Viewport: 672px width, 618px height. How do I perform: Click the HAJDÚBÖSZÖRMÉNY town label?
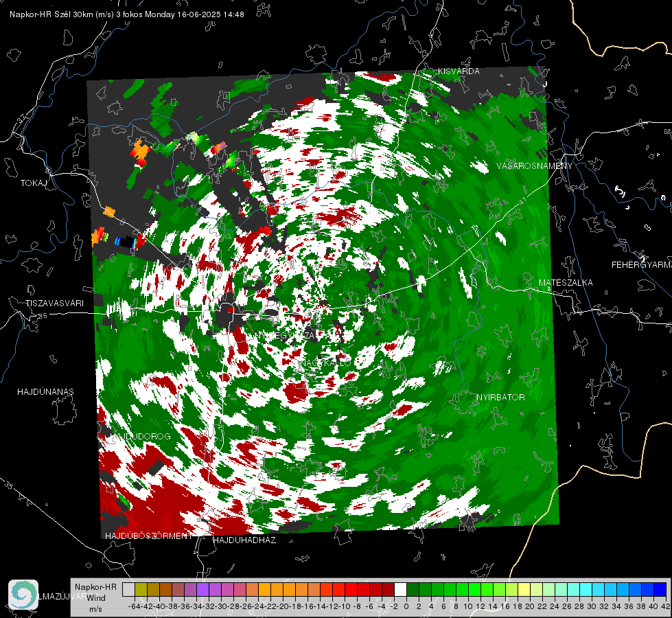click(x=149, y=536)
